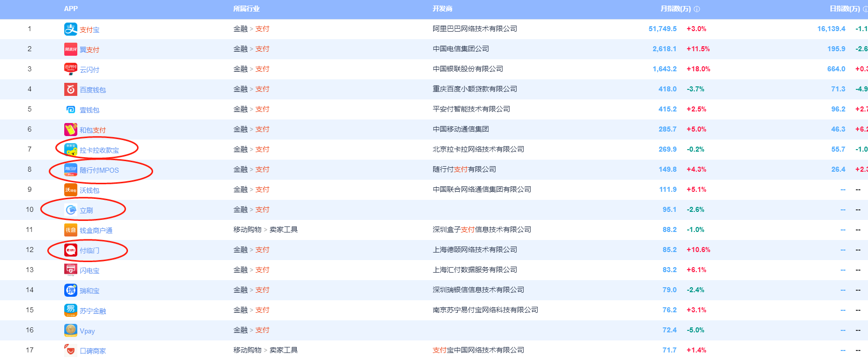The height and width of the screenshot is (359, 868).
Task: Click the 百度钱包 app icon
Action: (x=71, y=89)
